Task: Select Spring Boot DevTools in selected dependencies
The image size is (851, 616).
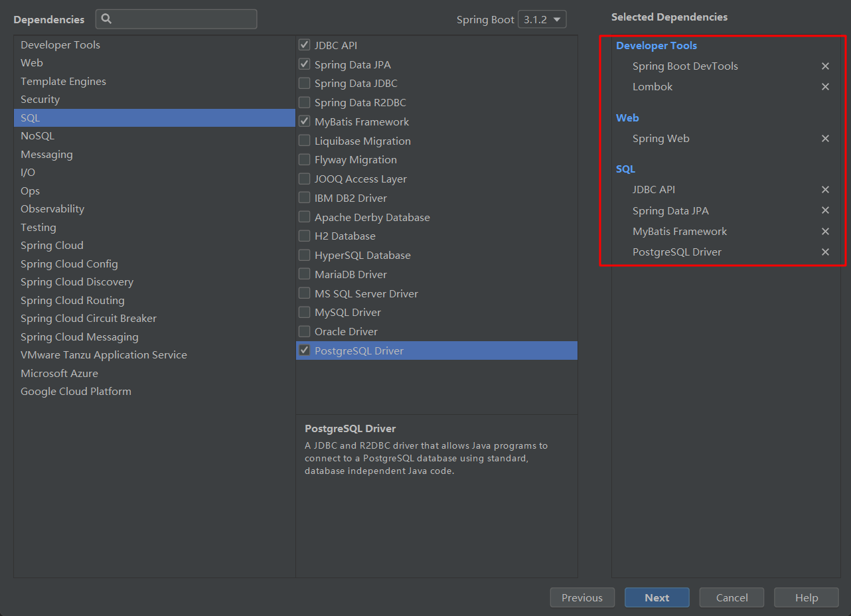Action: (685, 66)
